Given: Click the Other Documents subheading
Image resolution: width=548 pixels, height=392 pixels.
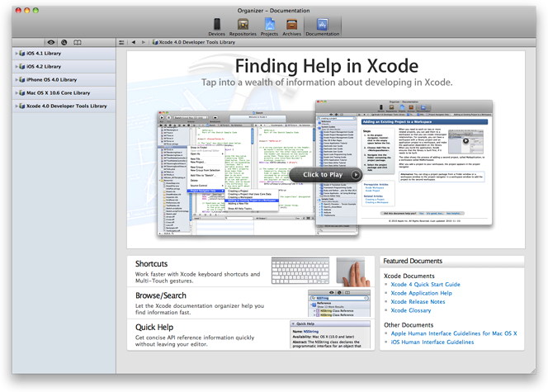Looking at the screenshot, I should coord(409,325).
